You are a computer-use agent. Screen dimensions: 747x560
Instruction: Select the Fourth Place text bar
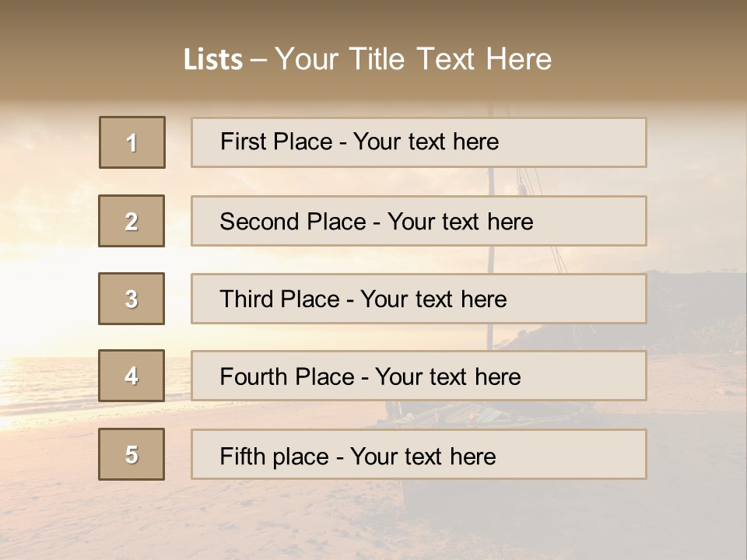click(x=419, y=376)
